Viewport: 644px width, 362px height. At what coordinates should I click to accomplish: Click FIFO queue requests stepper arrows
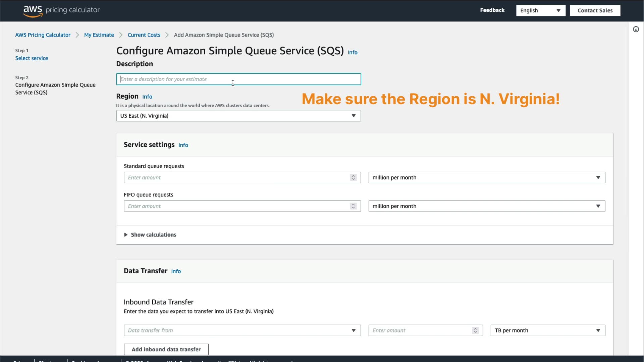click(x=353, y=206)
